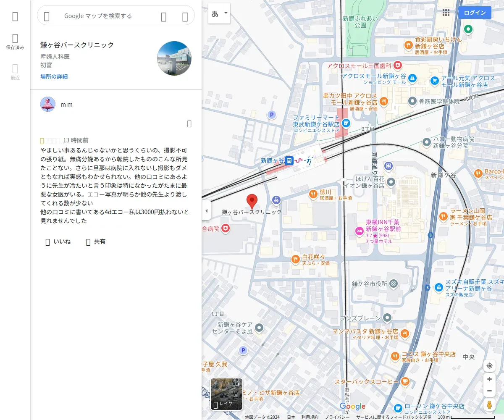Click the red pin for 鎌ヶ谷バースクリニック
Viewport: 504px width, 420px height.
coord(252,202)
